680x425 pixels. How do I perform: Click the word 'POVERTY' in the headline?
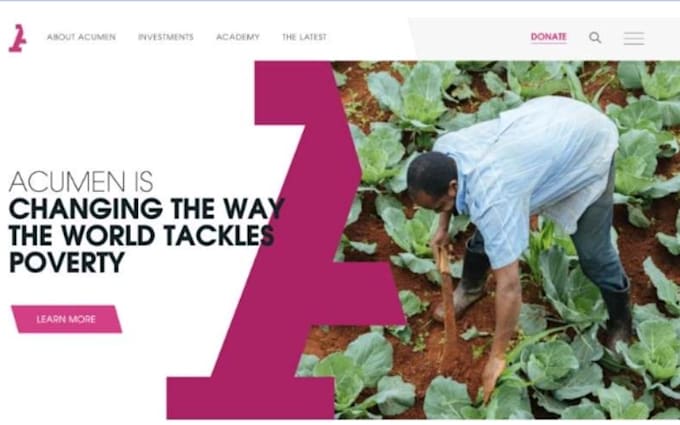[x=67, y=262]
